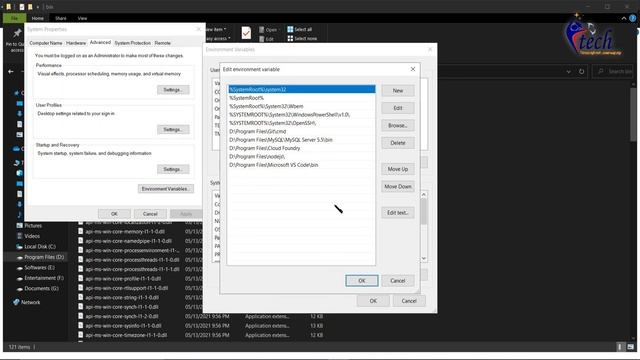Click the Pin to Quick access icon
The image size is (640, 360).
(17, 33)
